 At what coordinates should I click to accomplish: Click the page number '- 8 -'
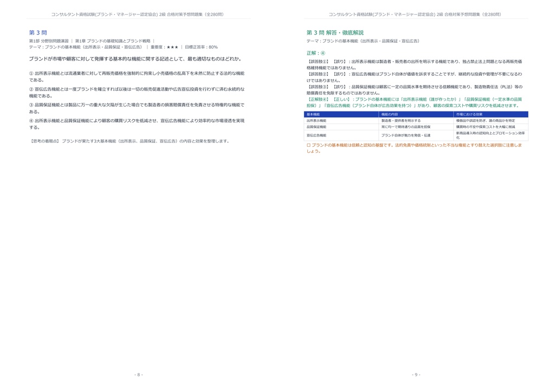click(x=139, y=375)
